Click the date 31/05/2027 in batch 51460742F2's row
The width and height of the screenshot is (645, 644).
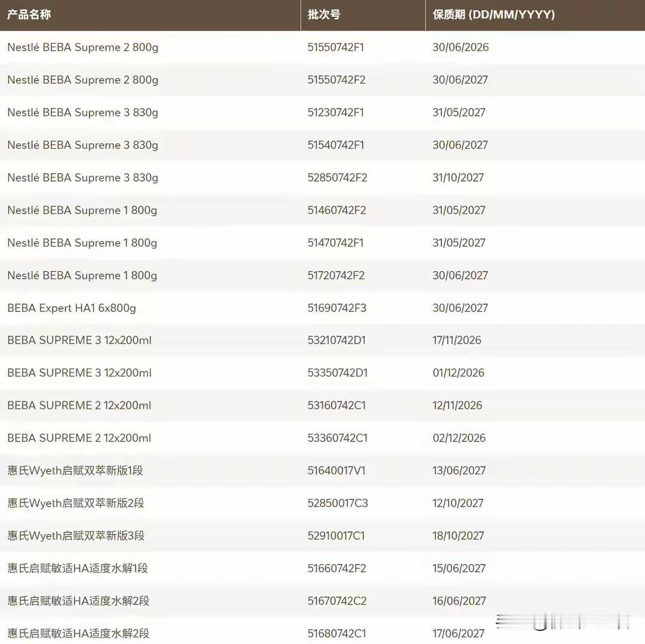pos(459,210)
